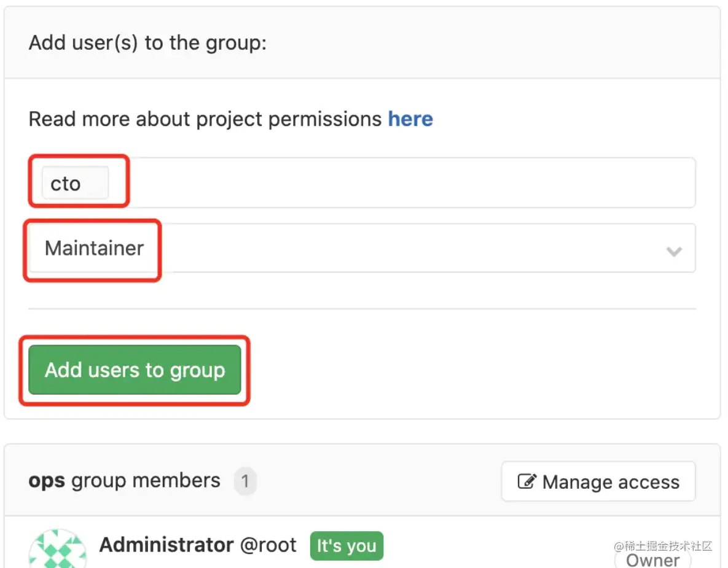Open the Maintainer access level dropdown
This screenshot has width=728, height=568.
click(362, 248)
